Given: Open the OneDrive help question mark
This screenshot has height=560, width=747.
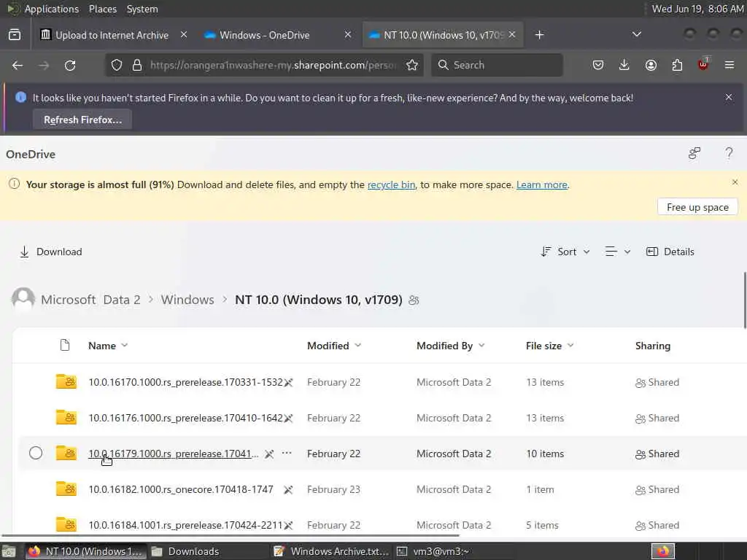Looking at the screenshot, I should click(x=729, y=153).
